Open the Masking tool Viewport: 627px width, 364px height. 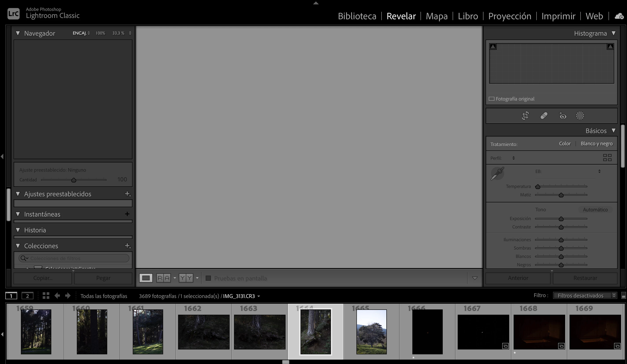(x=580, y=116)
